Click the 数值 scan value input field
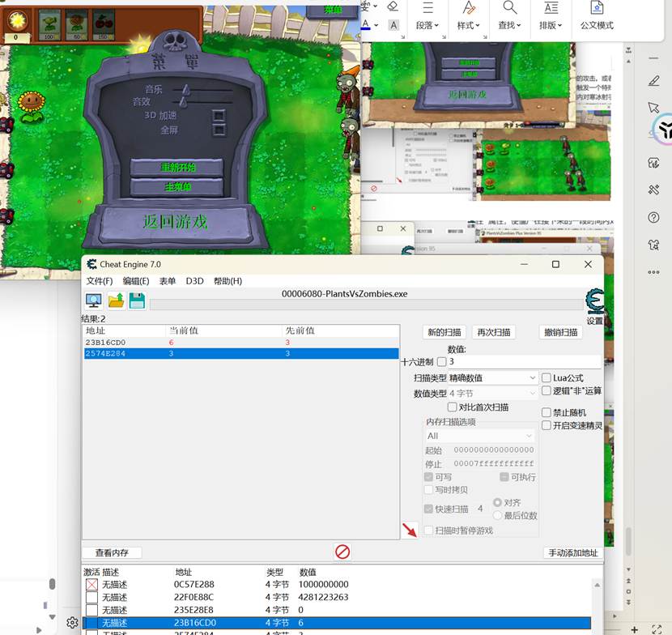Viewport: 672px width, 635px height. (524, 362)
